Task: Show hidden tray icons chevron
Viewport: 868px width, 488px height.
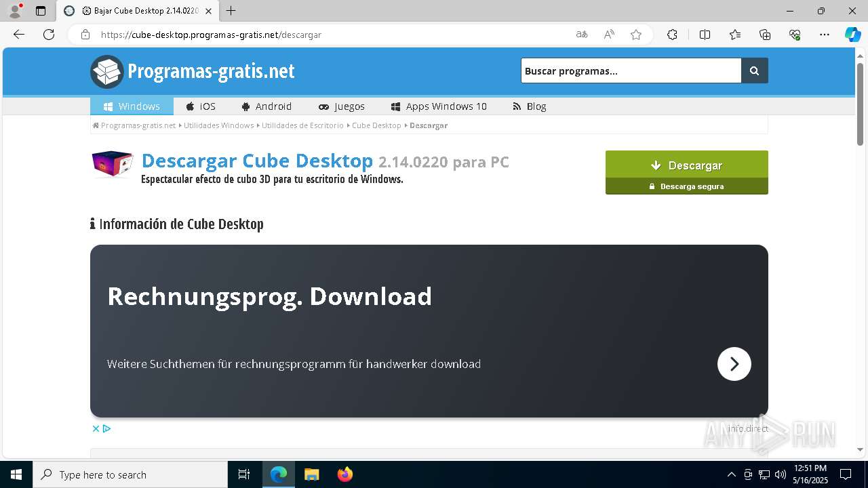Action: click(731, 474)
